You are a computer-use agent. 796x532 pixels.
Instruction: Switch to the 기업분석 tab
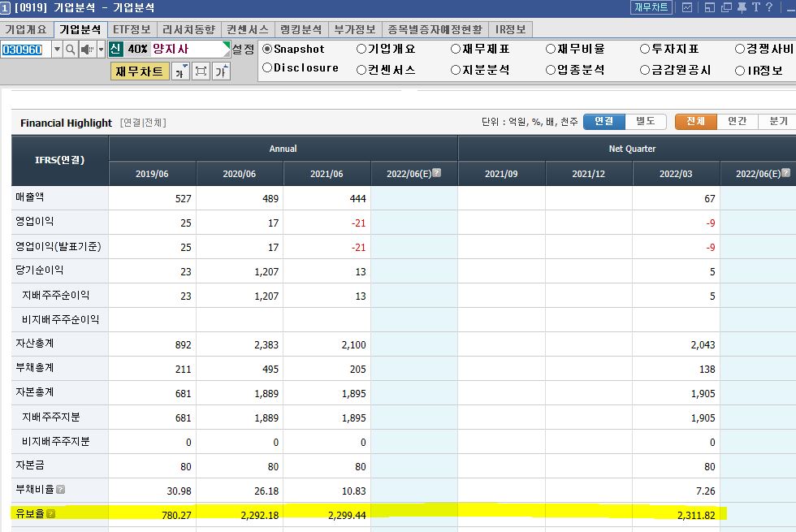(80, 29)
